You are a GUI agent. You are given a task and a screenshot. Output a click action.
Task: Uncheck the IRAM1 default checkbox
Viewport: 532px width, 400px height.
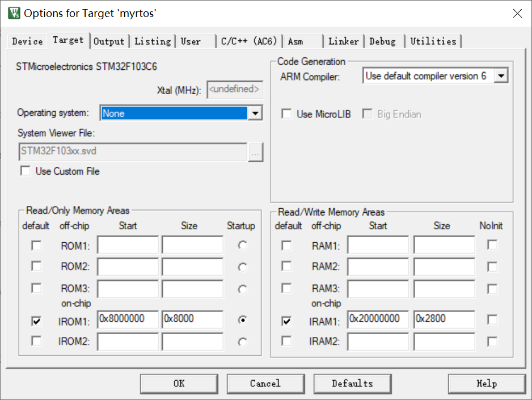pyautogui.click(x=286, y=321)
